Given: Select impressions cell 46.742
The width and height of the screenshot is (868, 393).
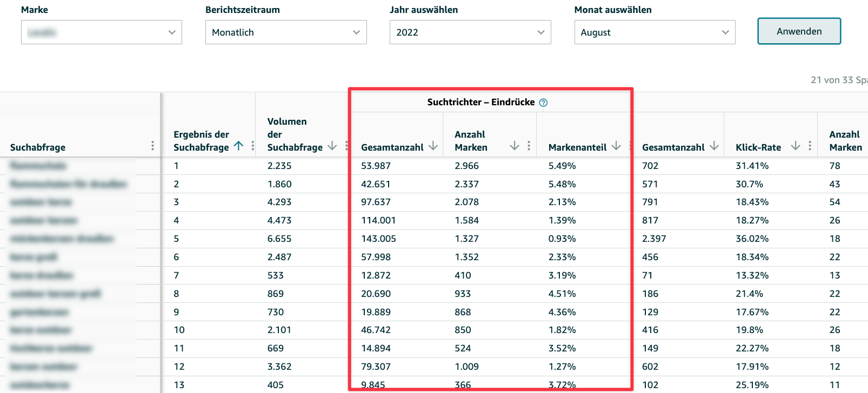Looking at the screenshot, I should click(376, 330).
